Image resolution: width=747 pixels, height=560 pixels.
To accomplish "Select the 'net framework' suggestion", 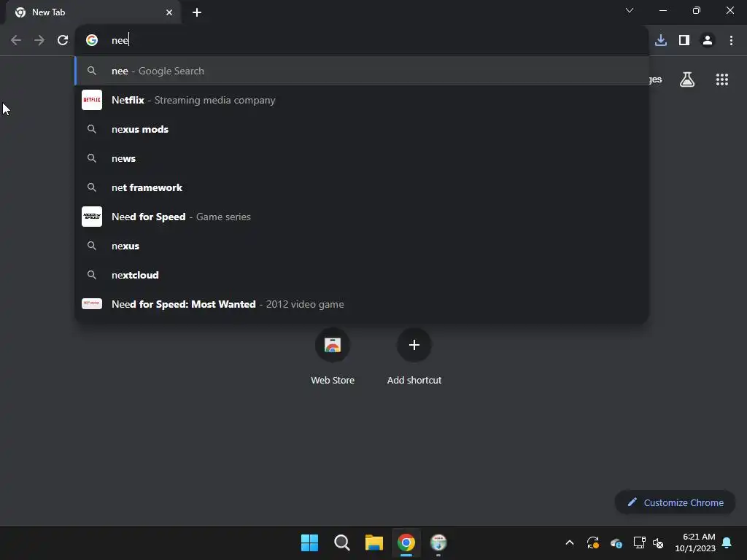I will tap(362, 187).
